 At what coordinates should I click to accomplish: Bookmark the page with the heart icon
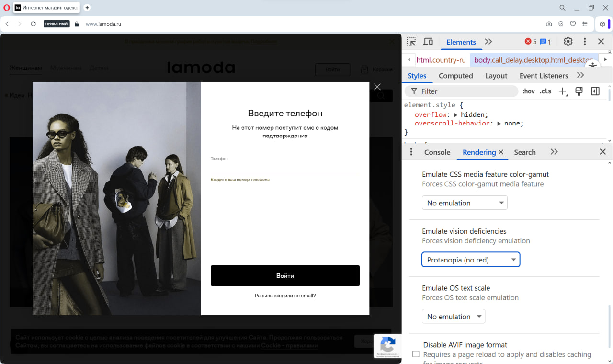coord(573,24)
